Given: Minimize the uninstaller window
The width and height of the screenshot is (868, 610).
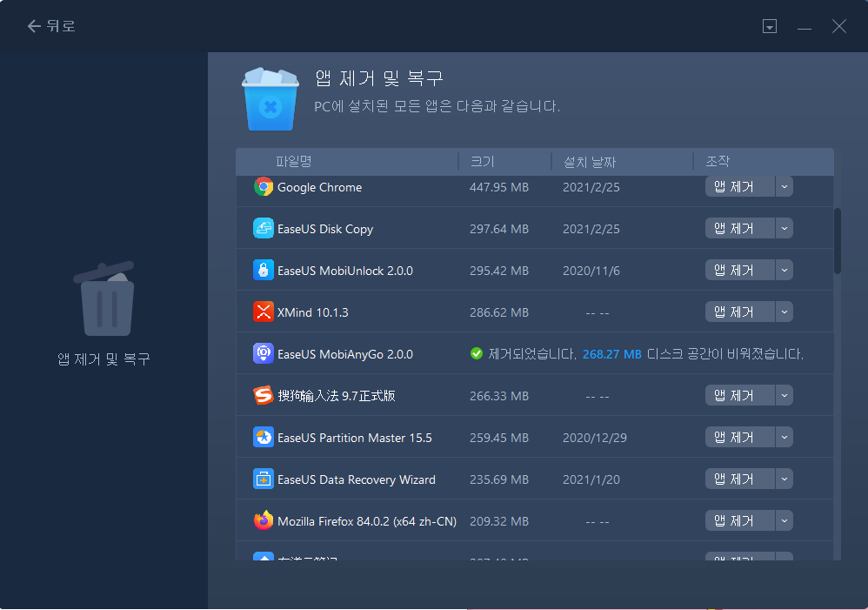Looking at the screenshot, I should coord(805,27).
